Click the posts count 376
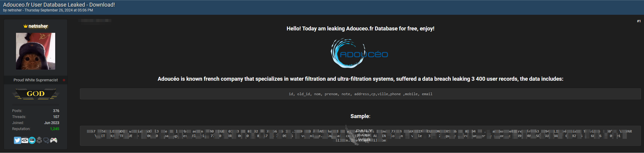This screenshot has width=644, height=153. (56, 111)
